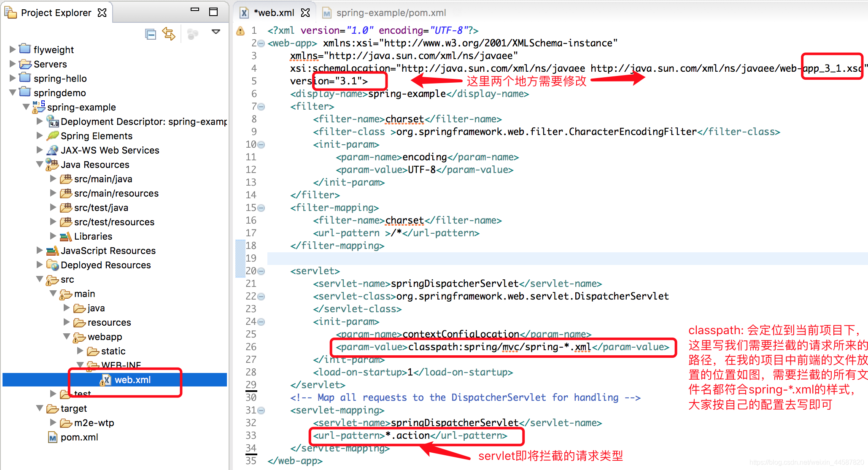Click the flyweight project folder icon
Screen dimensions: 868x470
coord(25,49)
